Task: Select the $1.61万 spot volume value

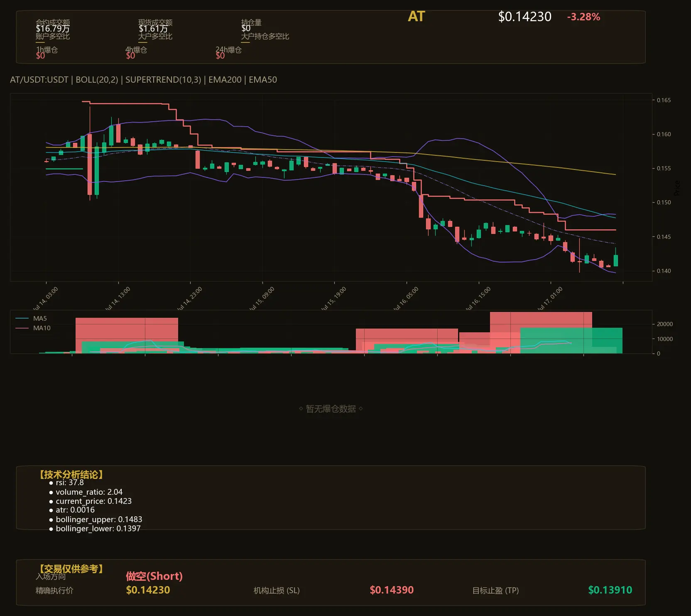Action: (153, 29)
